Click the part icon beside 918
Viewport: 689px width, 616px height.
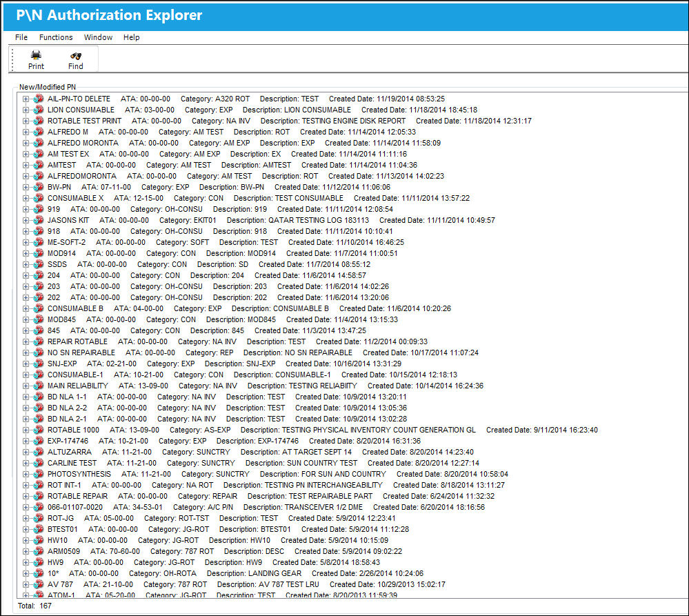tap(39, 230)
